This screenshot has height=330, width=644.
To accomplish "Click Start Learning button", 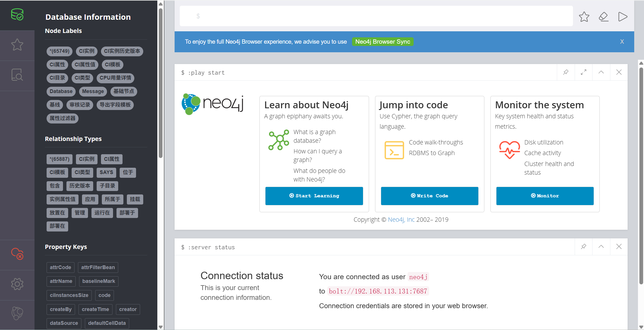I will tap(314, 196).
